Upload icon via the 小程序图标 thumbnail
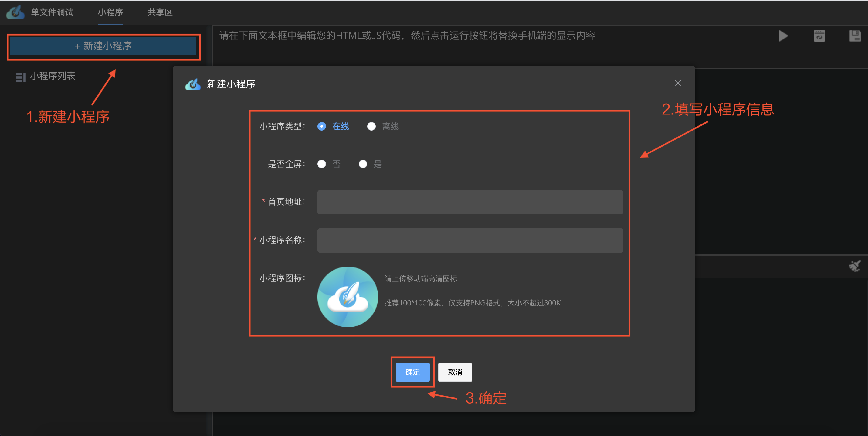Viewport: 868px width, 436px height. (x=348, y=297)
